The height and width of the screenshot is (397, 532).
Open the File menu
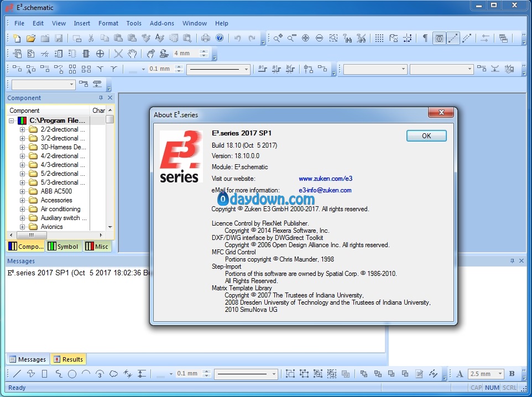[19, 23]
